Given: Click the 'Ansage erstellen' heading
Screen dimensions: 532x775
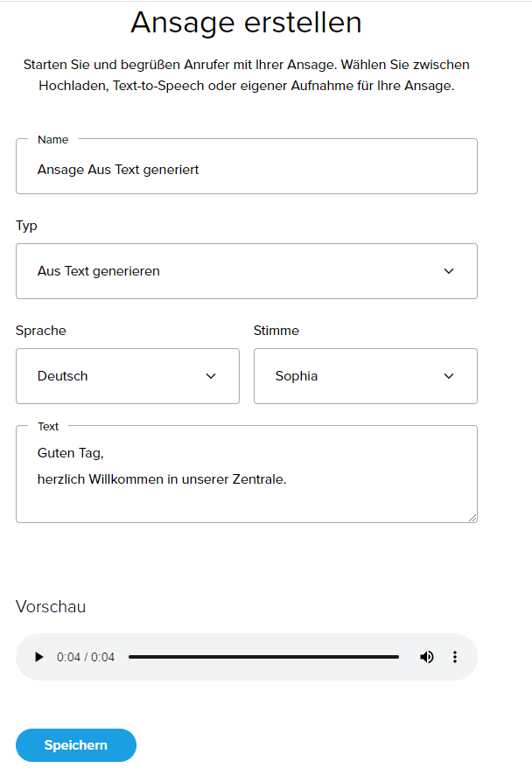Looking at the screenshot, I should click(246, 23).
